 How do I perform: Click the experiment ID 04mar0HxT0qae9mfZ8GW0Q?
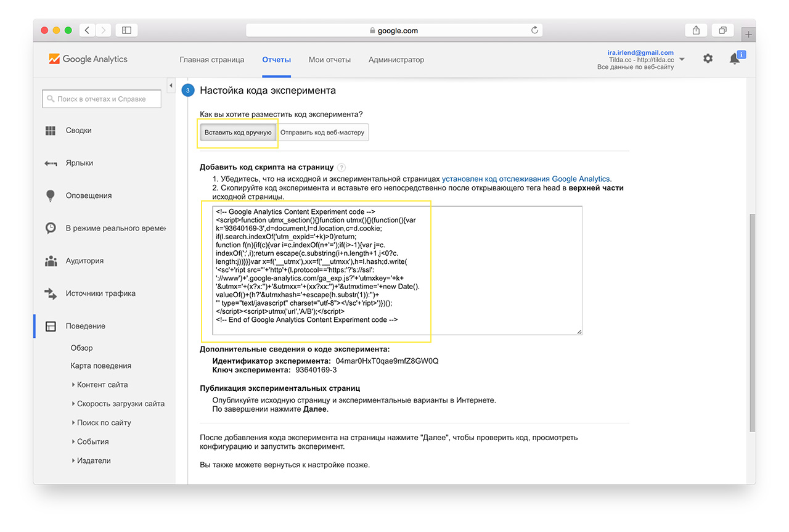387,361
